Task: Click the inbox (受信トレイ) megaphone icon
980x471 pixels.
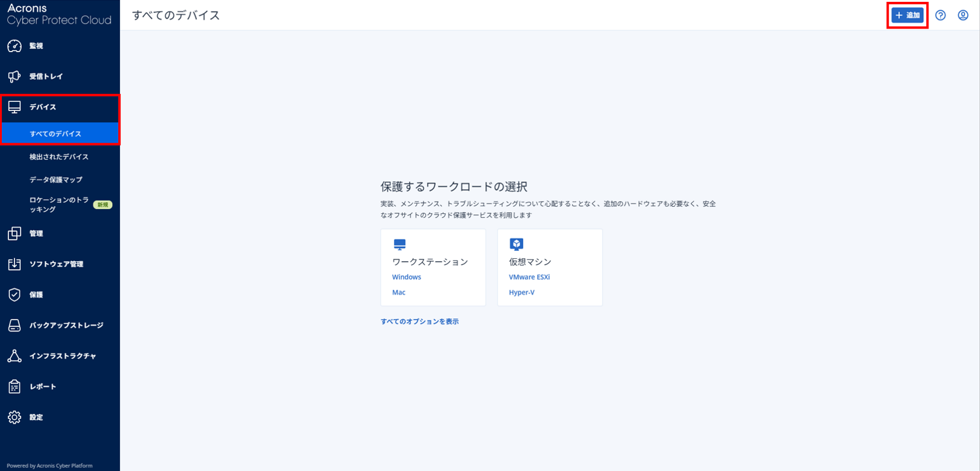Action: pos(15,76)
